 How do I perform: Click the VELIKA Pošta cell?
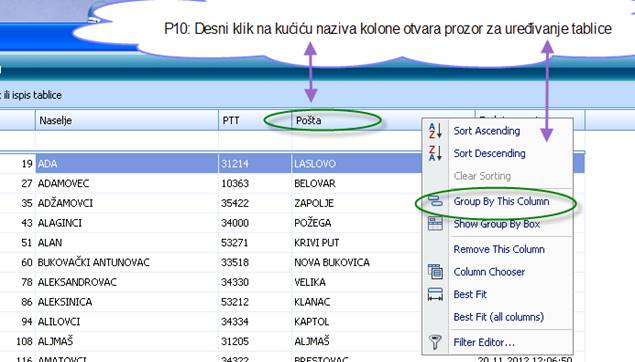tap(356, 282)
